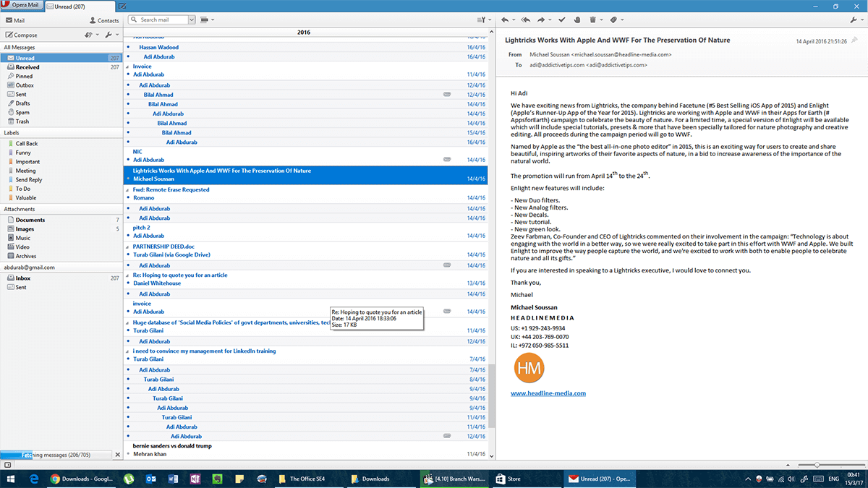This screenshot has width=868, height=488.
Task: Open the label tag dropdown
Action: pos(615,20)
